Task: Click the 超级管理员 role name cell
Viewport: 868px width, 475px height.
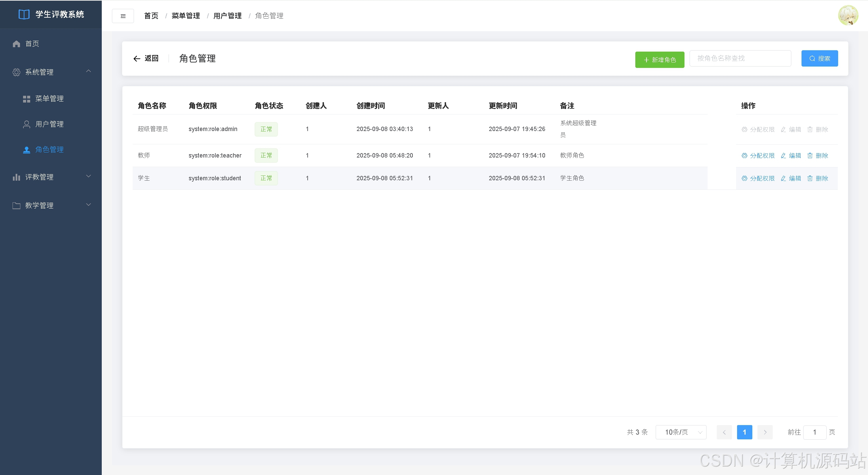Action: click(x=153, y=129)
